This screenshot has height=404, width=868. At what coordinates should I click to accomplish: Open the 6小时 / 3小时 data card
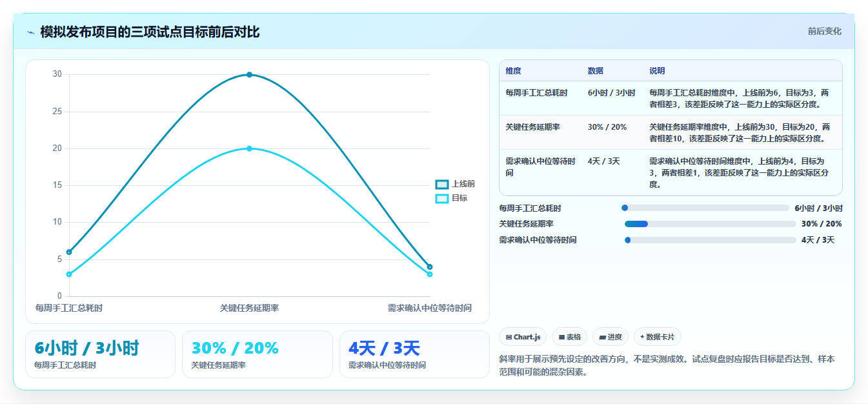(100, 354)
